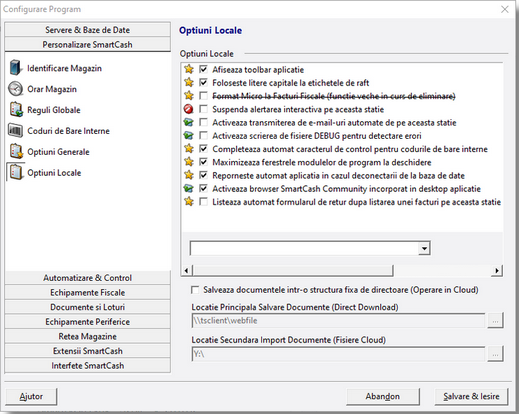Image resolution: width=519 pixels, height=414 pixels.
Task: Open the empty combo box dropdown arrow
Action: pos(424,248)
